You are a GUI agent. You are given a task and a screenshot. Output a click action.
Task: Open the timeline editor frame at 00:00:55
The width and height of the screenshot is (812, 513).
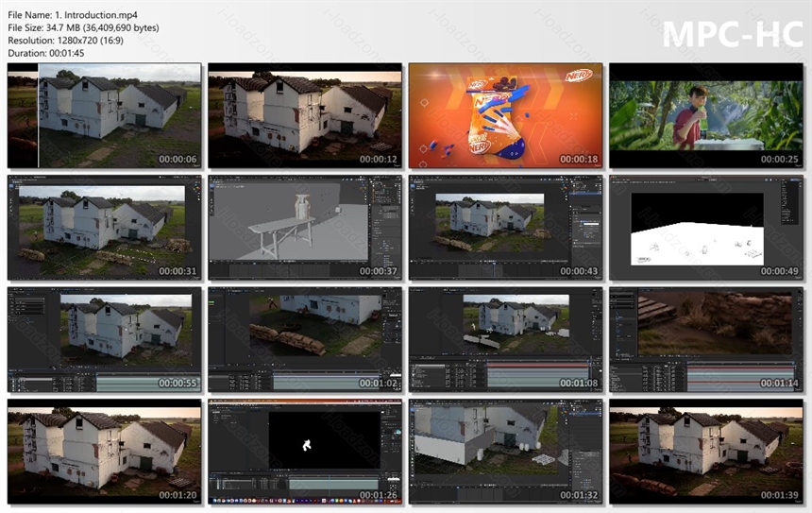point(105,339)
